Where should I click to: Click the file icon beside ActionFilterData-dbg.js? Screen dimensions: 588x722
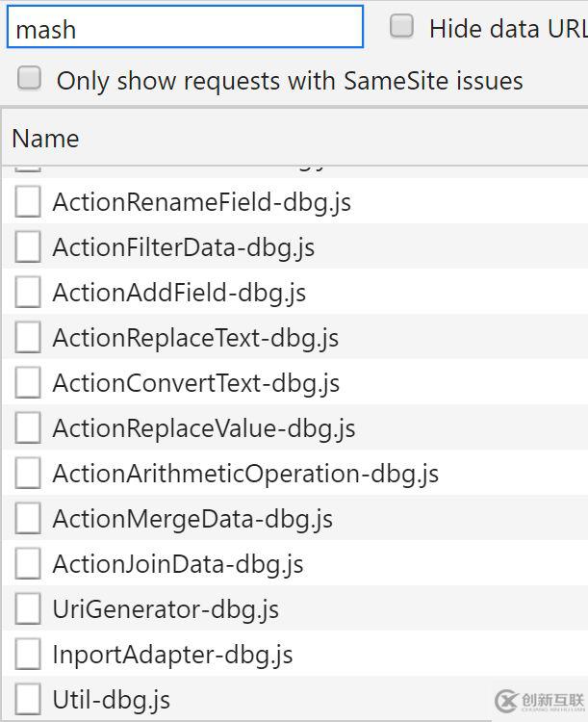tap(28, 247)
